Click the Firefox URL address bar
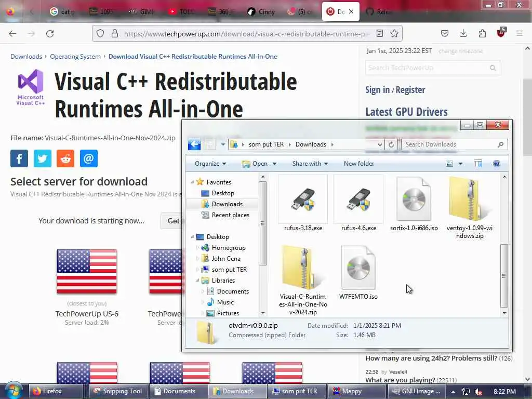The height and width of the screenshot is (399, 532). (247, 34)
